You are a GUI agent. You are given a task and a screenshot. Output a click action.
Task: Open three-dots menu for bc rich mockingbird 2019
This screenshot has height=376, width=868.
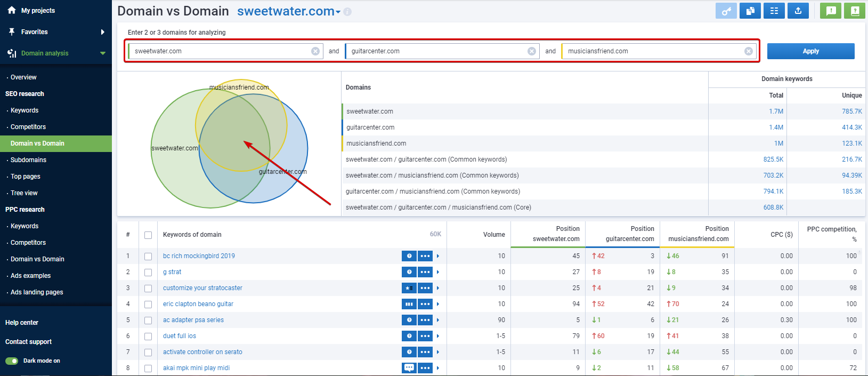click(425, 256)
